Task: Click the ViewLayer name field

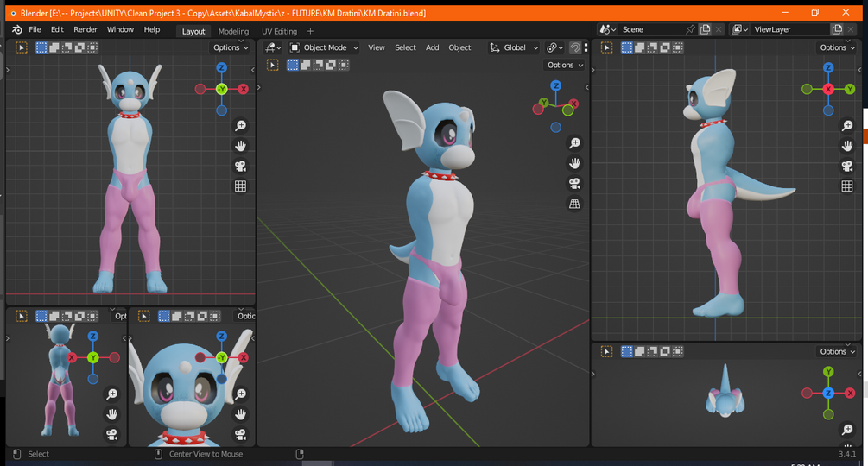Action: tap(790, 30)
